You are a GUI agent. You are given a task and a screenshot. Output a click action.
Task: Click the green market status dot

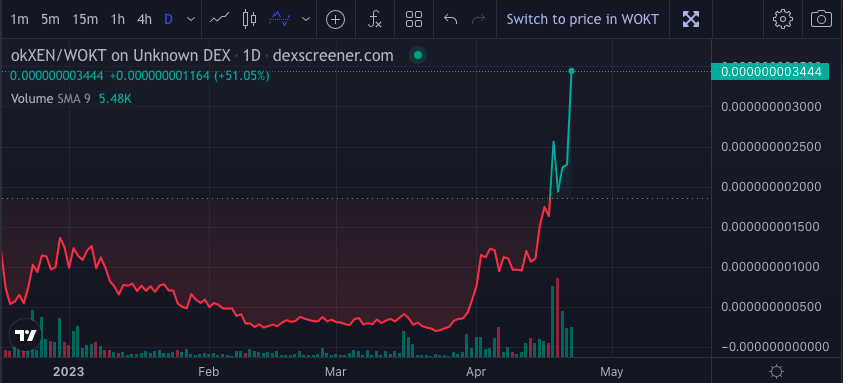(x=418, y=55)
